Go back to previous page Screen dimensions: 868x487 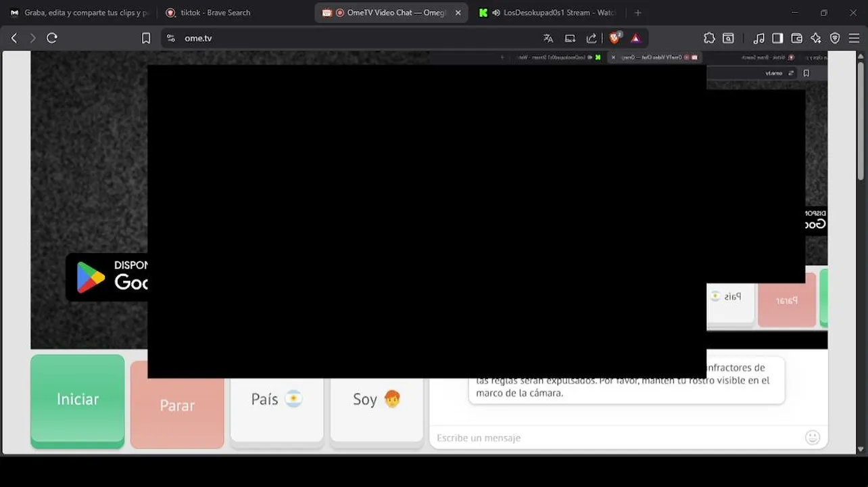[14, 39]
